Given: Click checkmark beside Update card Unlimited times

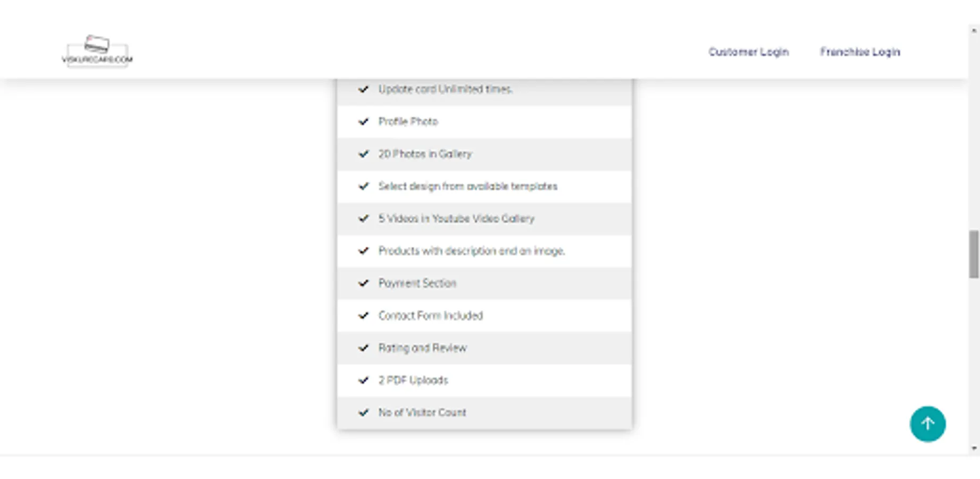Looking at the screenshot, I should tap(364, 89).
